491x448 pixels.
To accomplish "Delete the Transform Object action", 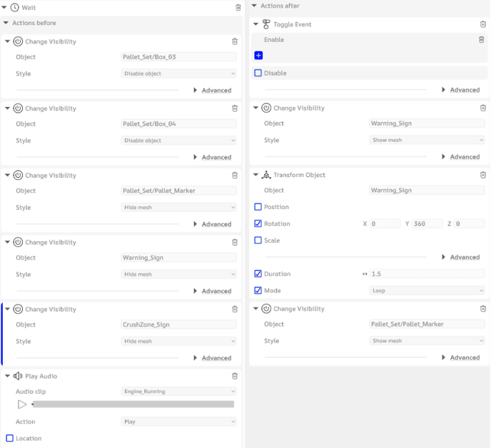I will (x=482, y=175).
